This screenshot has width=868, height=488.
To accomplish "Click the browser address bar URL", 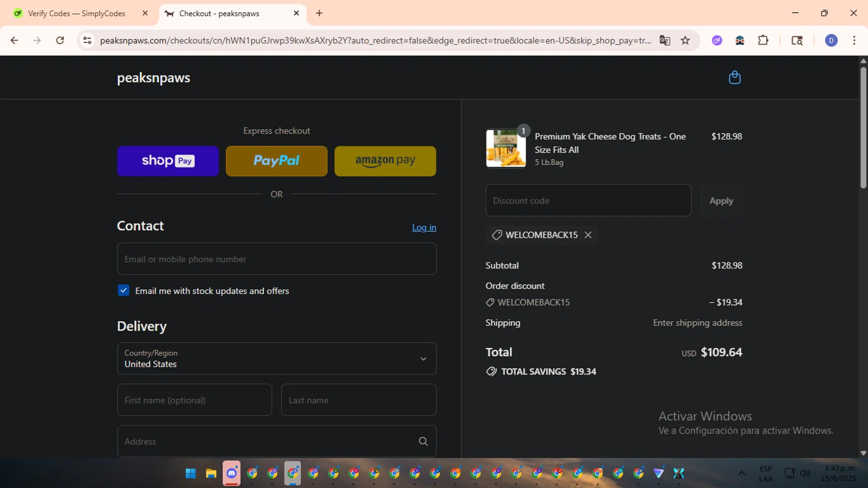I will pos(375,41).
